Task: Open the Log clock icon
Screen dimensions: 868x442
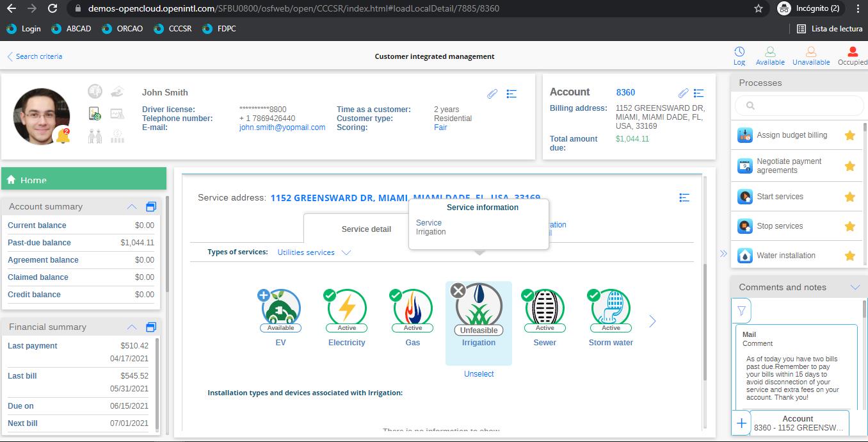Action: 739,52
